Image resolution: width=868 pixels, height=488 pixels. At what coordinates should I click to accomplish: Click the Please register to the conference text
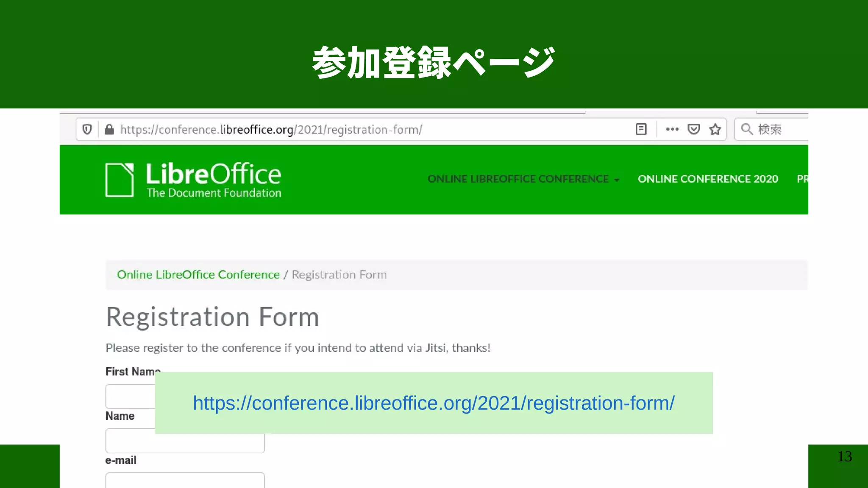298,348
